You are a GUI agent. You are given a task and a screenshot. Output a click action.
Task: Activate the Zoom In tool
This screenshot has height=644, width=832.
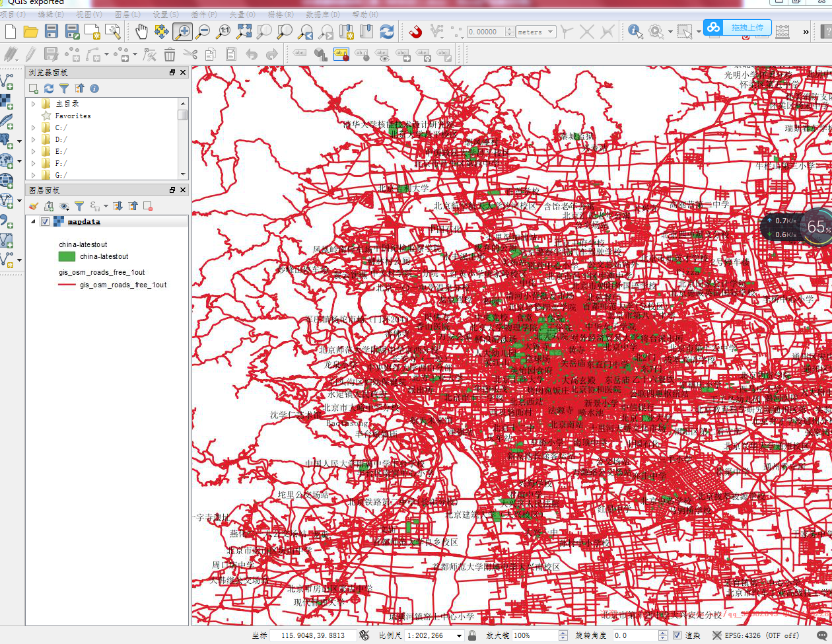coord(183,30)
